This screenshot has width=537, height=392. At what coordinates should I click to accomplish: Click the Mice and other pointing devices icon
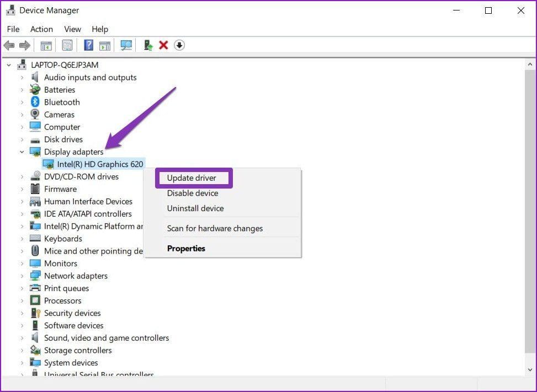coord(35,251)
